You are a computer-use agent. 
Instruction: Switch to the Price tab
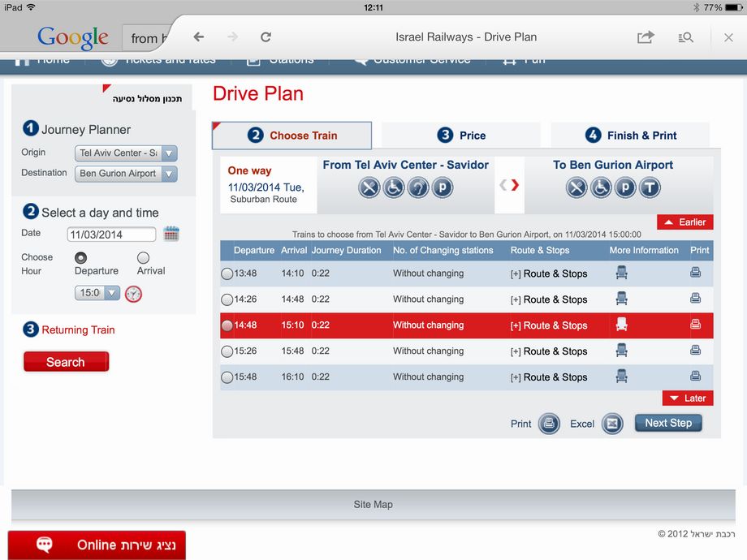(x=460, y=136)
